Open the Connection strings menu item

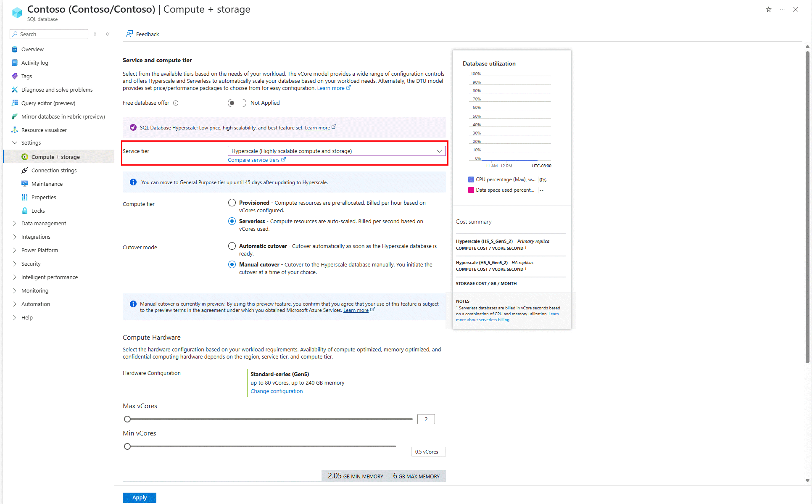coord(54,170)
